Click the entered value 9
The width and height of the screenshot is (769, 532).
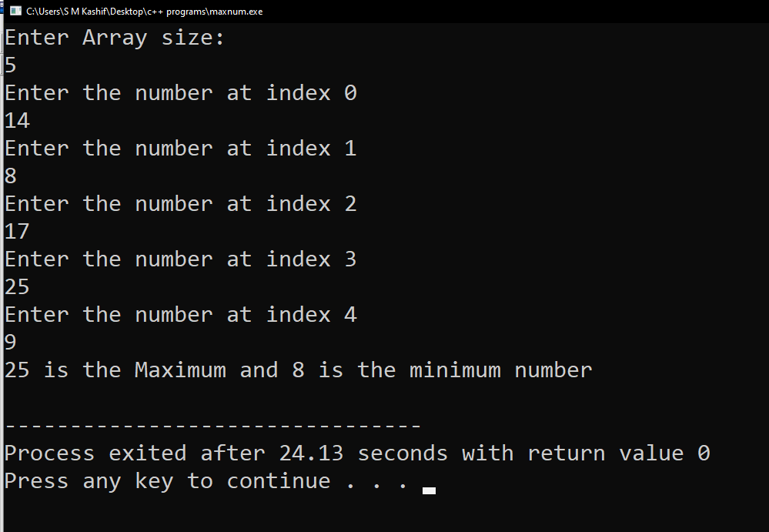[x=10, y=343]
